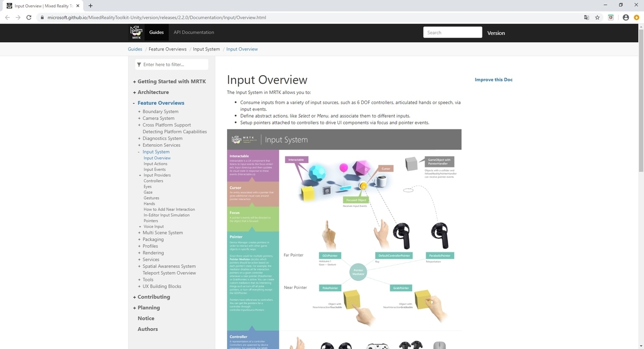
Task: Open the Feature Overviews breadcrumb
Action: click(x=167, y=49)
